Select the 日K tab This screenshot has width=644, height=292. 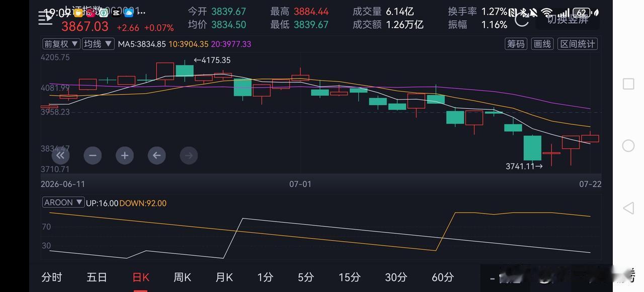140,277
